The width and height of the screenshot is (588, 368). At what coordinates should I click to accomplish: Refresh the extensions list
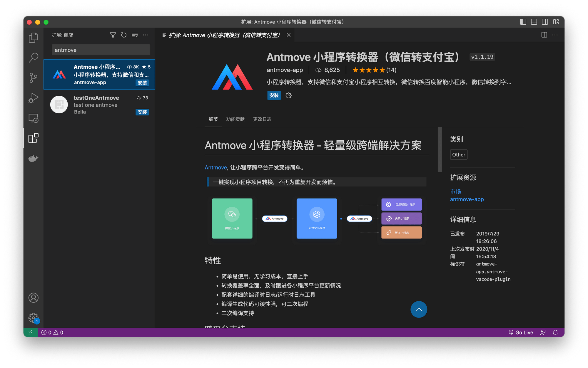(x=124, y=35)
